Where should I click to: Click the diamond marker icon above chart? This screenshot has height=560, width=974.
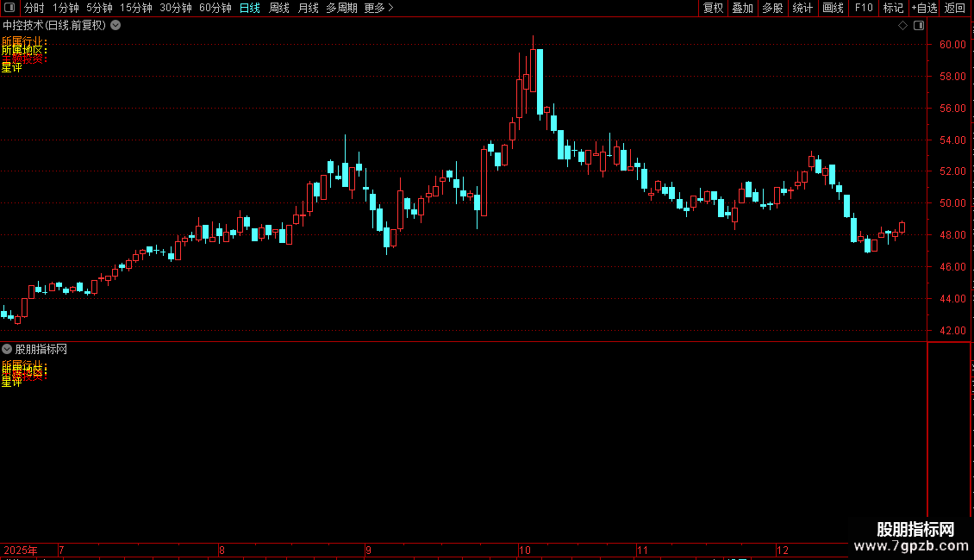pyautogui.click(x=903, y=26)
